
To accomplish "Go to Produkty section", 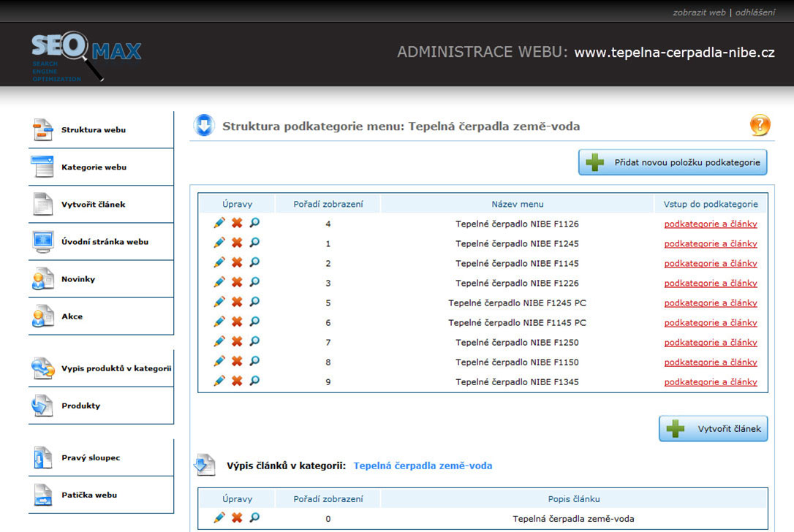I will pyautogui.click(x=101, y=406).
